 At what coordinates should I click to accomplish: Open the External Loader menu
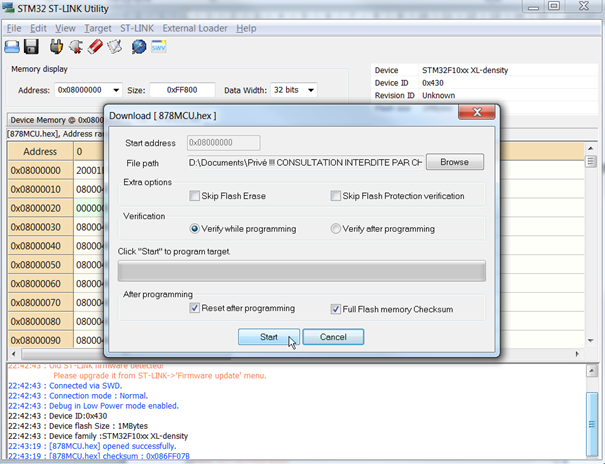(x=194, y=28)
